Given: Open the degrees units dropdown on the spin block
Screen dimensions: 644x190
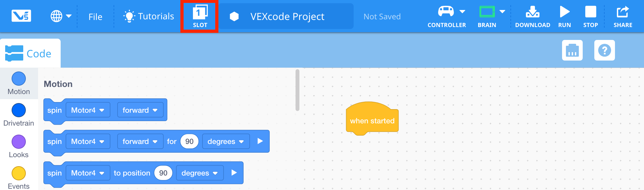Looking at the screenshot, I should coord(226,141).
